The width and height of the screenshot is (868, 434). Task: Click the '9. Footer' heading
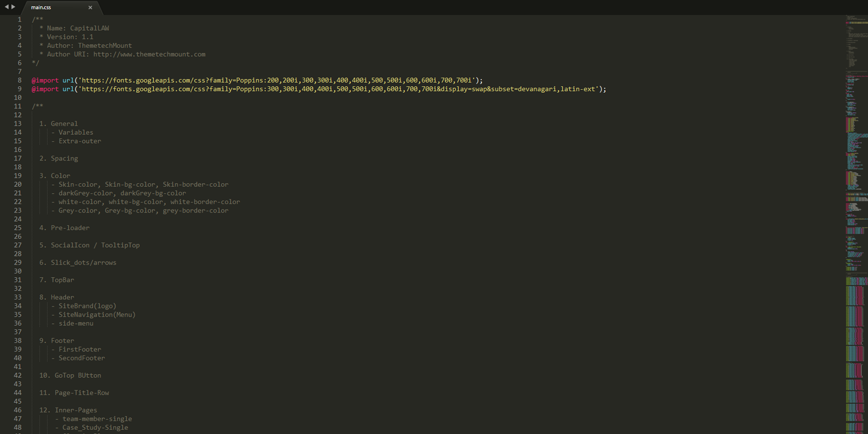pyautogui.click(x=57, y=341)
